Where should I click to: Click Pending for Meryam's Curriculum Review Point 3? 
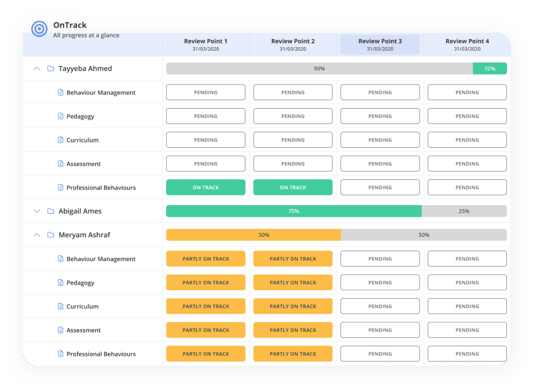point(380,306)
